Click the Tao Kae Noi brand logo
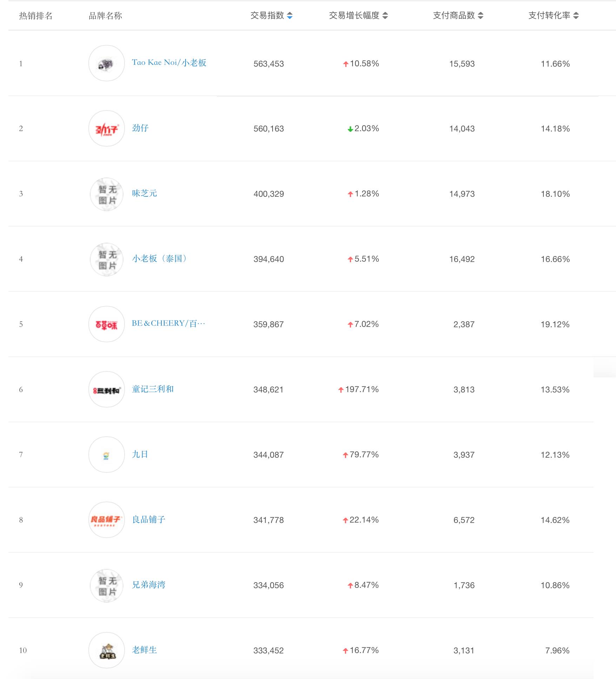Screen dimensions: 616x679 107,63
